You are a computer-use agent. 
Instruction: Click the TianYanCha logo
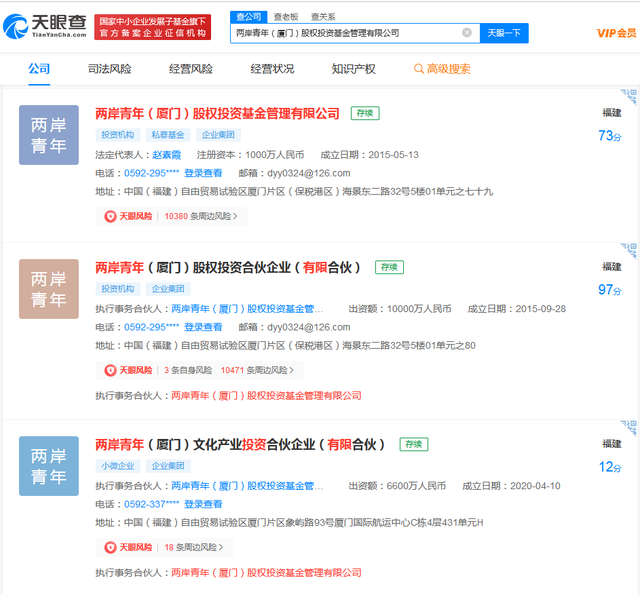[45, 26]
